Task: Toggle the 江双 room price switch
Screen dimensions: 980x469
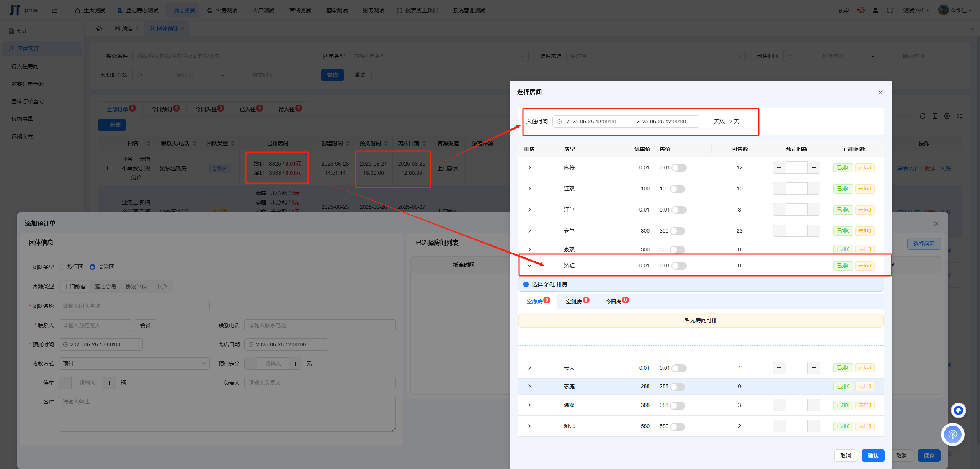Action: 677,189
